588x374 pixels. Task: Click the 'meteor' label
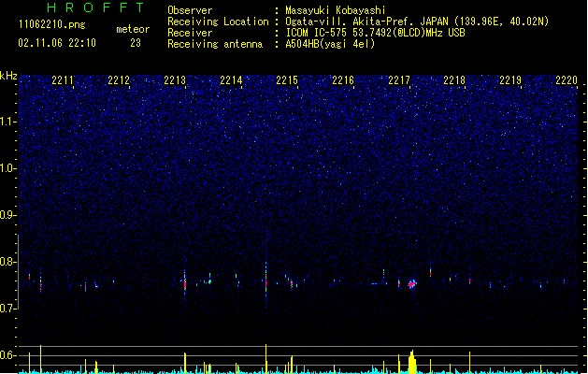pyautogui.click(x=133, y=29)
